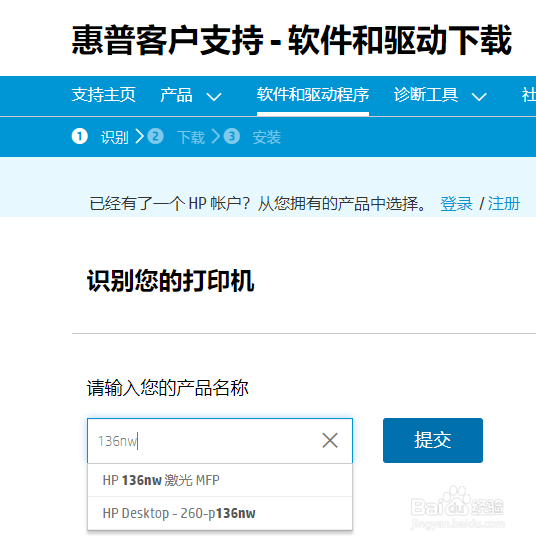Expand the 诊断工具 dropdown chevron
Screen dimensions: 536x543
(479, 97)
